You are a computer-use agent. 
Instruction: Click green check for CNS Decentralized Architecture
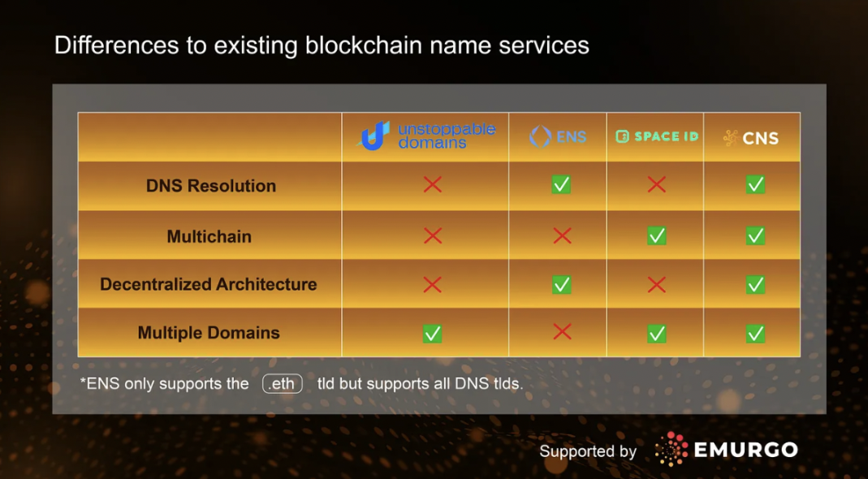pyautogui.click(x=755, y=285)
